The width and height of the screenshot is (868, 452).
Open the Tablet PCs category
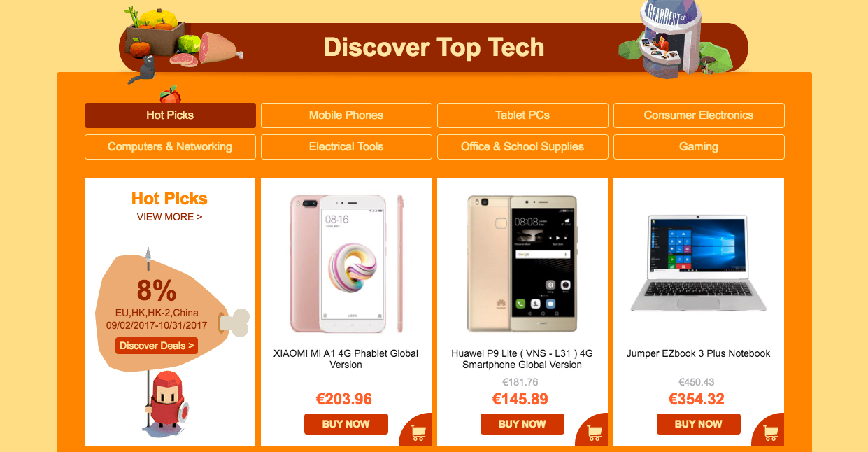tap(522, 115)
